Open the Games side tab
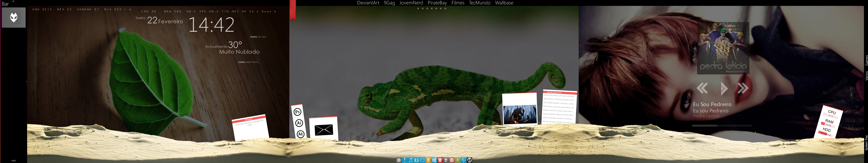This screenshot has width=868, height=163. [x=866, y=60]
